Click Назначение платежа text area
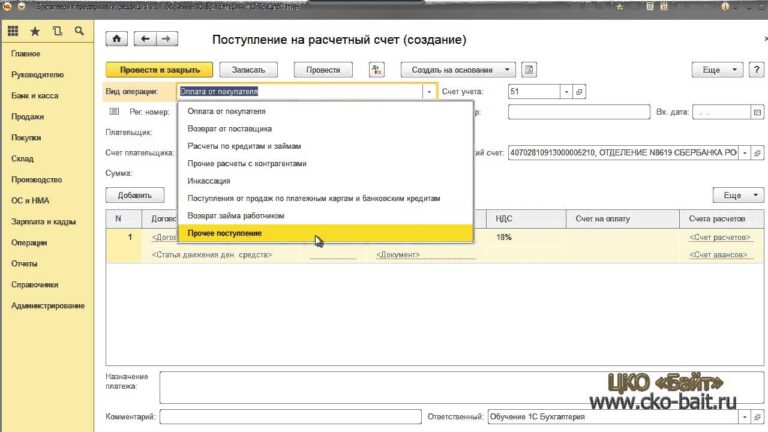768x432 pixels. point(462,387)
